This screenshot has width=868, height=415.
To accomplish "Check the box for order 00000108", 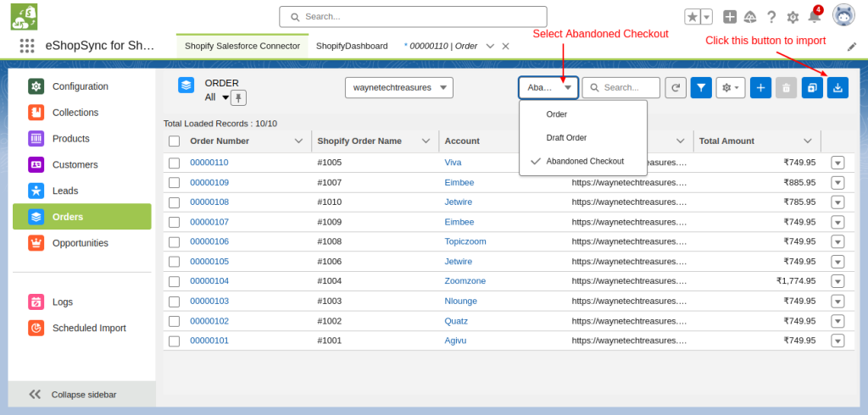I will tap(175, 202).
